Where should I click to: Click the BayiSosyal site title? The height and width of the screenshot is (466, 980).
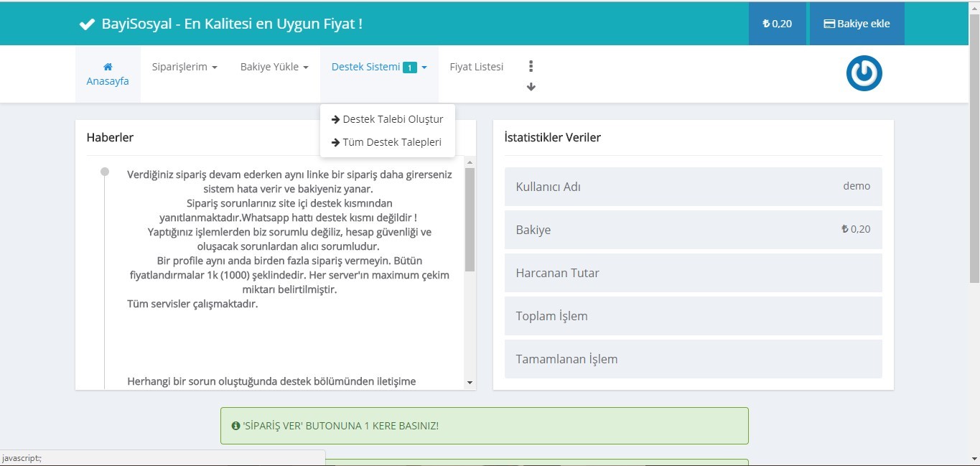tap(231, 24)
